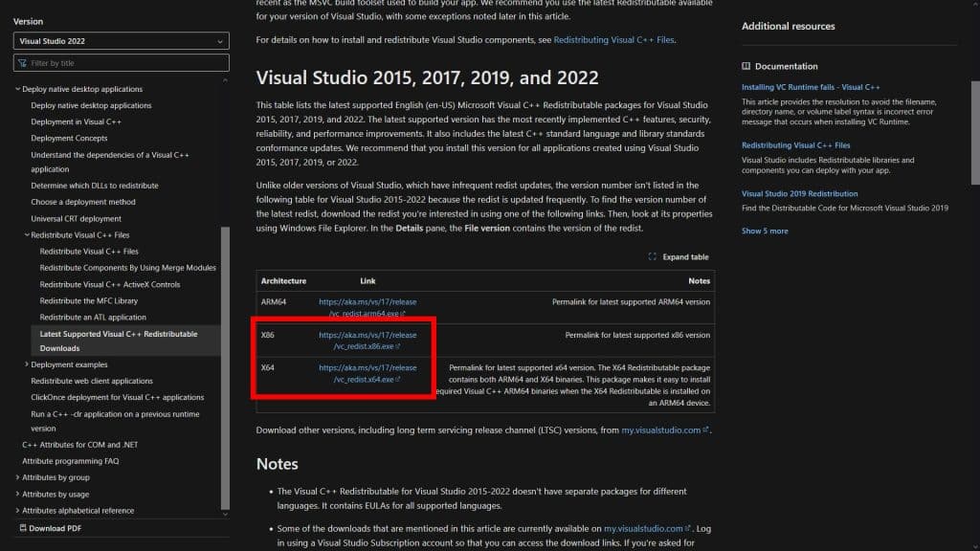980x551 pixels.
Task: Open the Visual Studio 2022 version dropdown
Action: (121, 40)
